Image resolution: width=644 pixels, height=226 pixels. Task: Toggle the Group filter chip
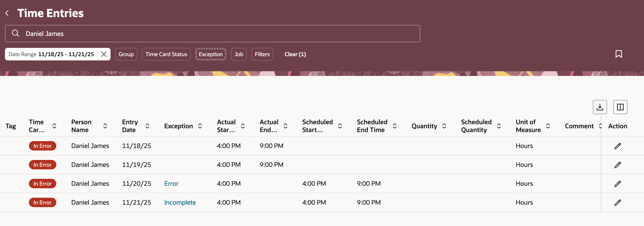click(126, 54)
